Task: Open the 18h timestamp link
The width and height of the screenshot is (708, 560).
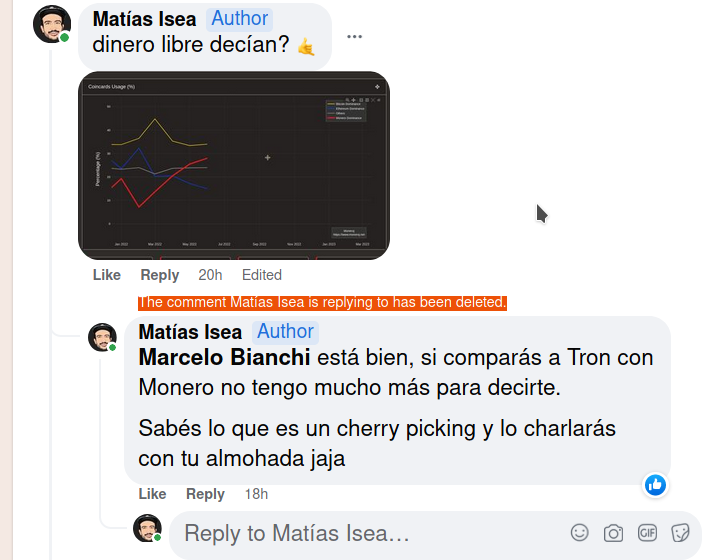Action: (x=256, y=494)
